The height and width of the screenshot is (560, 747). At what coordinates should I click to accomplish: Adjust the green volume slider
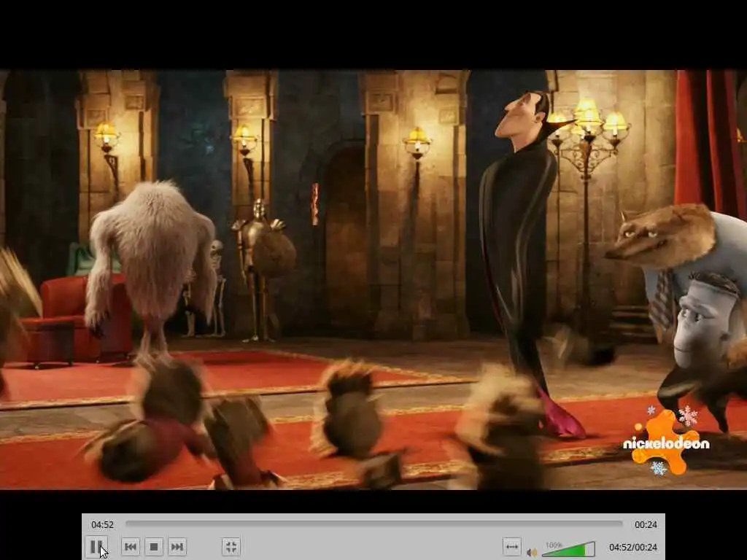[569, 549]
